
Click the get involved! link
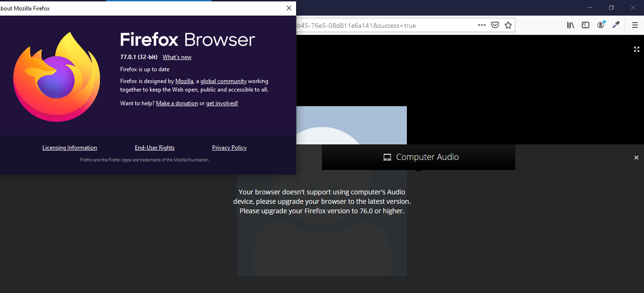click(x=222, y=103)
